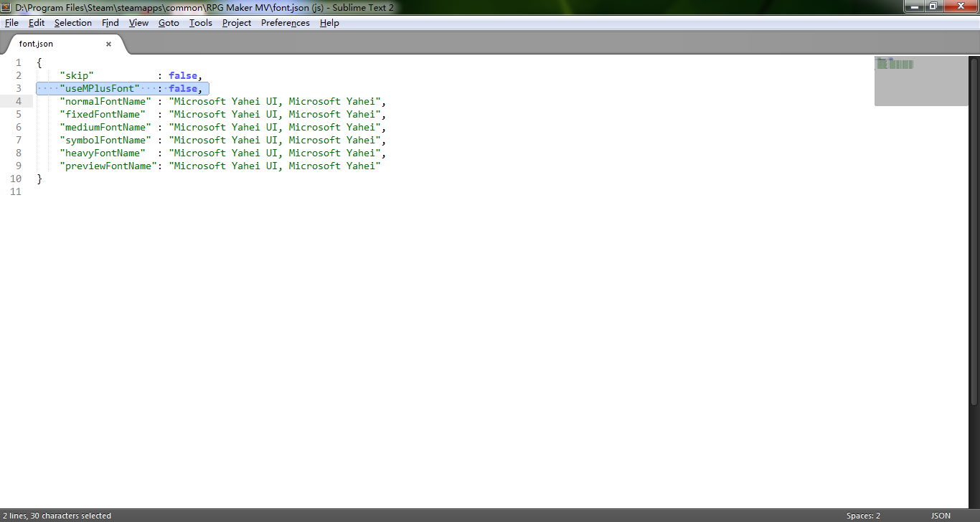Close the font.json tab
980x522 pixels.
(109, 44)
